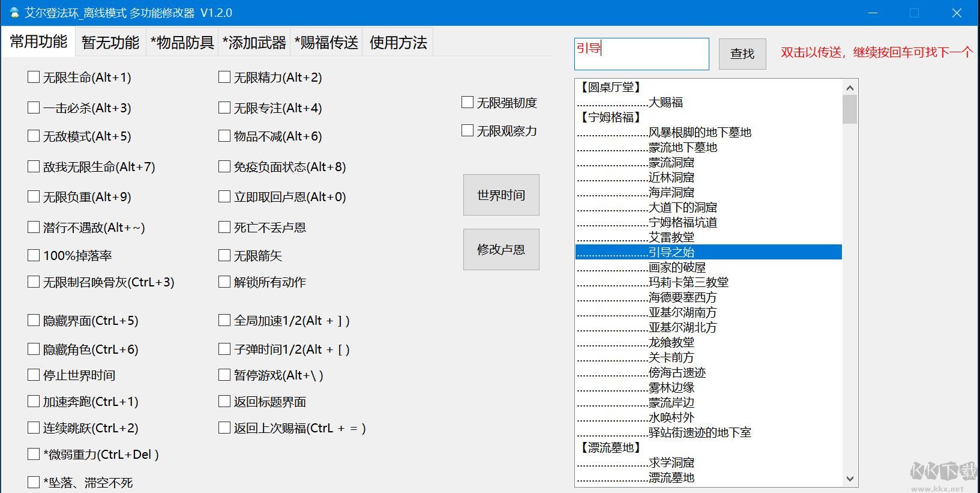This screenshot has height=493, width=980.
Task: Select 画家的破屋 entry
Action: click(x=709, y=267)
